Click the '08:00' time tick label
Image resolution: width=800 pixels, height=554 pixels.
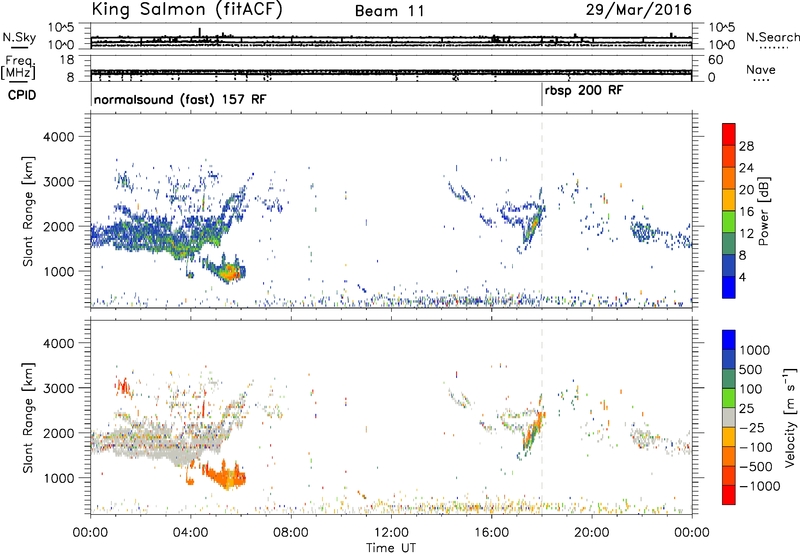click(x=291, y=533)
